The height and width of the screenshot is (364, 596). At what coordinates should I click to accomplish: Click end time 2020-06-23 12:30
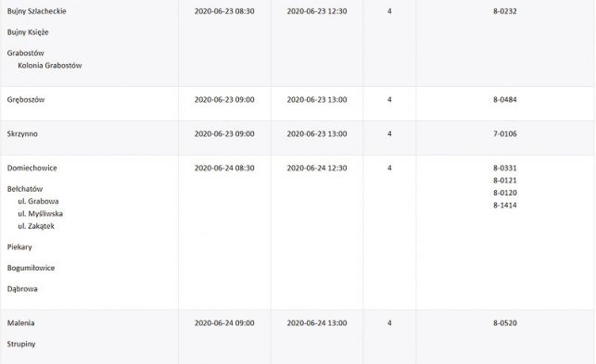point(317,11)
